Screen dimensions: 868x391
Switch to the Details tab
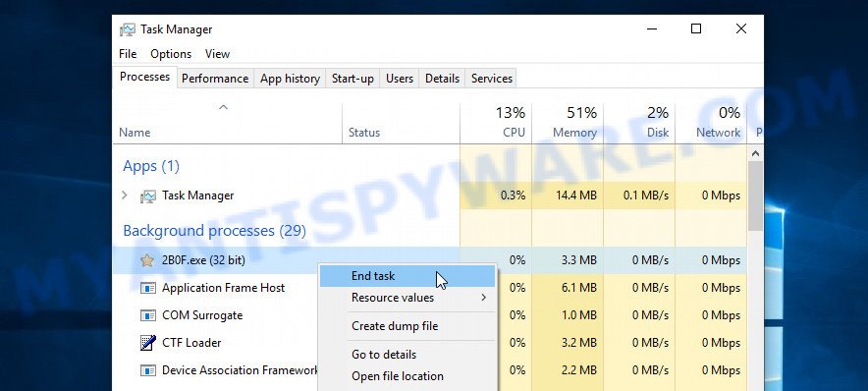(442, 79)
